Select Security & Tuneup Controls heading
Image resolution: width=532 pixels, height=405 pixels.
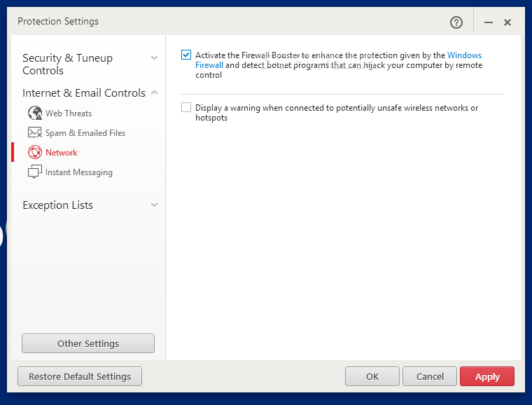point(67,64)
